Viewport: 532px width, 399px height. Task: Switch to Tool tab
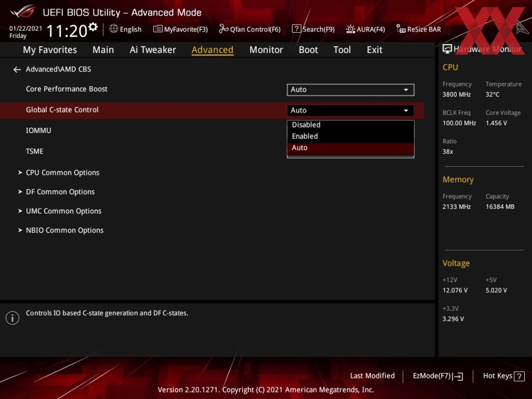pyautogui.click(x=342, y=50)
